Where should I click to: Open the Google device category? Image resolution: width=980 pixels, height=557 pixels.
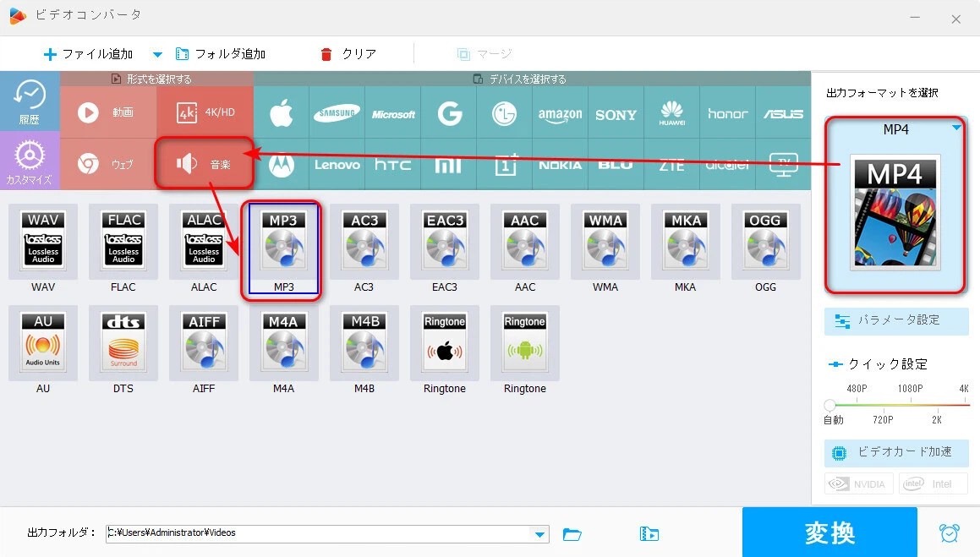(x=449, y=113)
